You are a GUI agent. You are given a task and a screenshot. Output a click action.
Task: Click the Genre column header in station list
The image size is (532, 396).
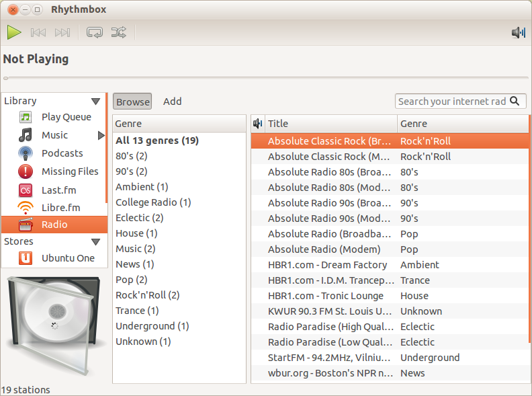(x=462, y=124)
